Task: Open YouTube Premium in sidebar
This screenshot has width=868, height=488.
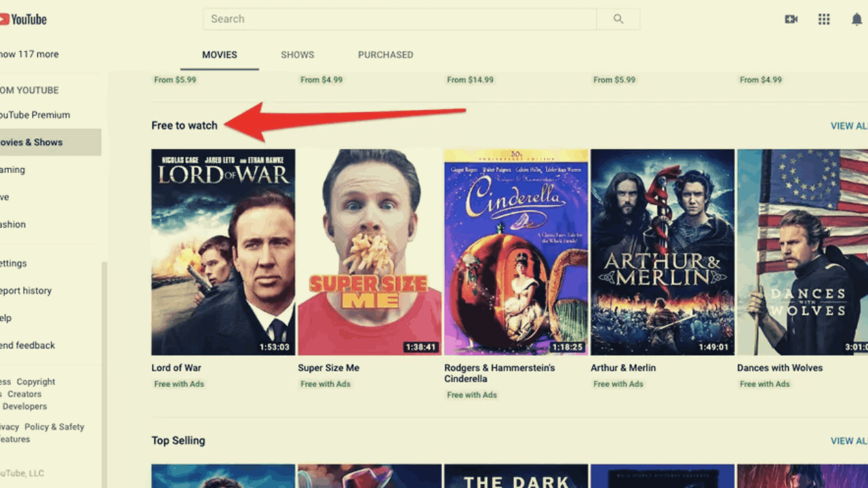Action: pos(35,115)
